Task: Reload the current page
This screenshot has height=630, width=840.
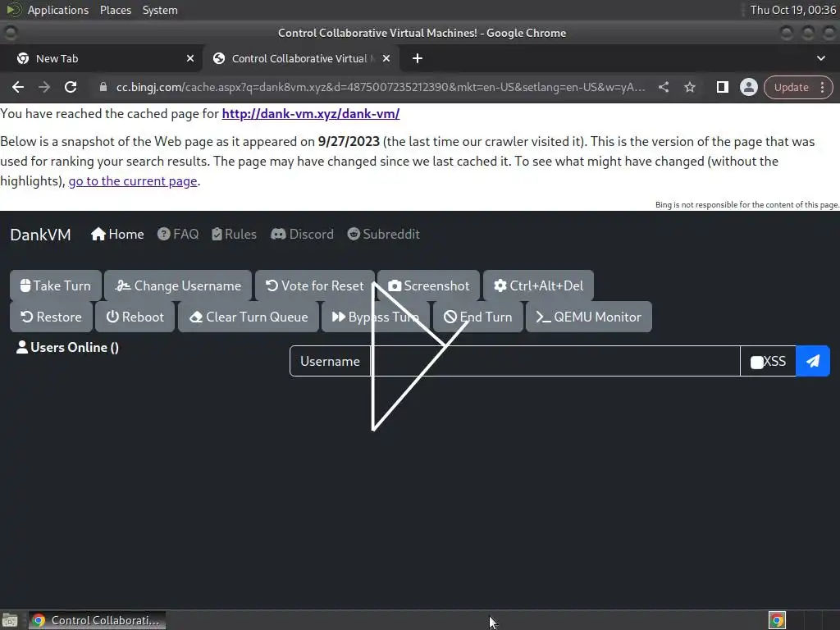Action: 71,87
